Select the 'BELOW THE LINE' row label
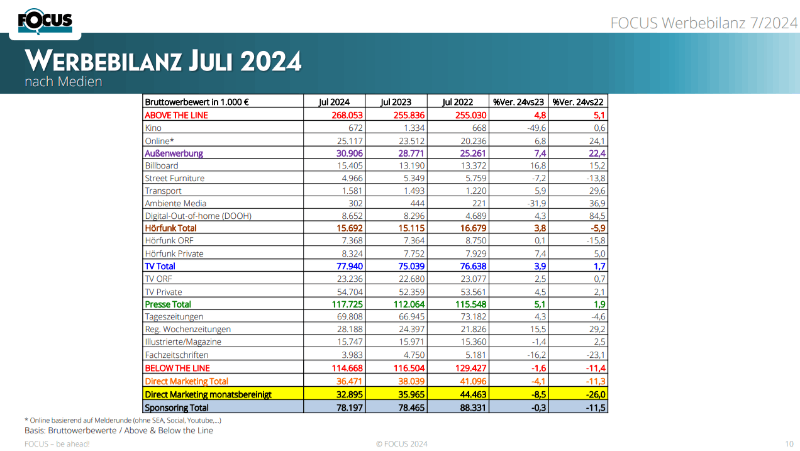The height and width of the screenshot is (451, 800). [177, 368]
